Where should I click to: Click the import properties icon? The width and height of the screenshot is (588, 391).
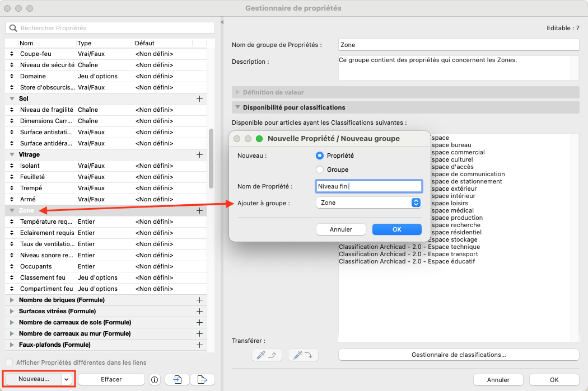178,379
